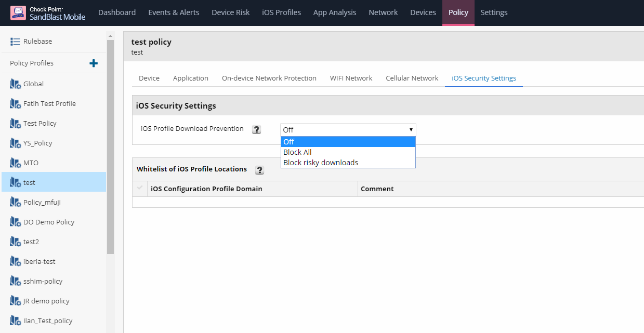This screenshot has height=333, width=644.
Task: Click the MTO policy profile icon
Action: (x=15, y=163)
